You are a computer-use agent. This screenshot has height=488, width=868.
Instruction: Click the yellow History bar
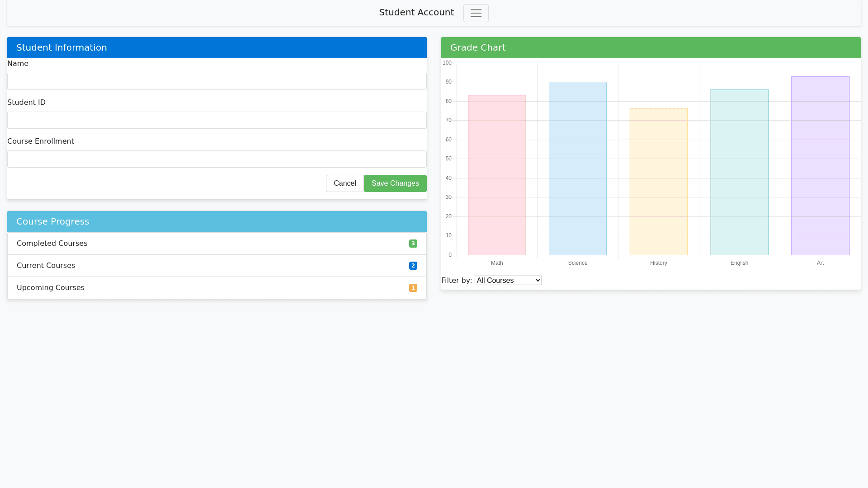659,182
